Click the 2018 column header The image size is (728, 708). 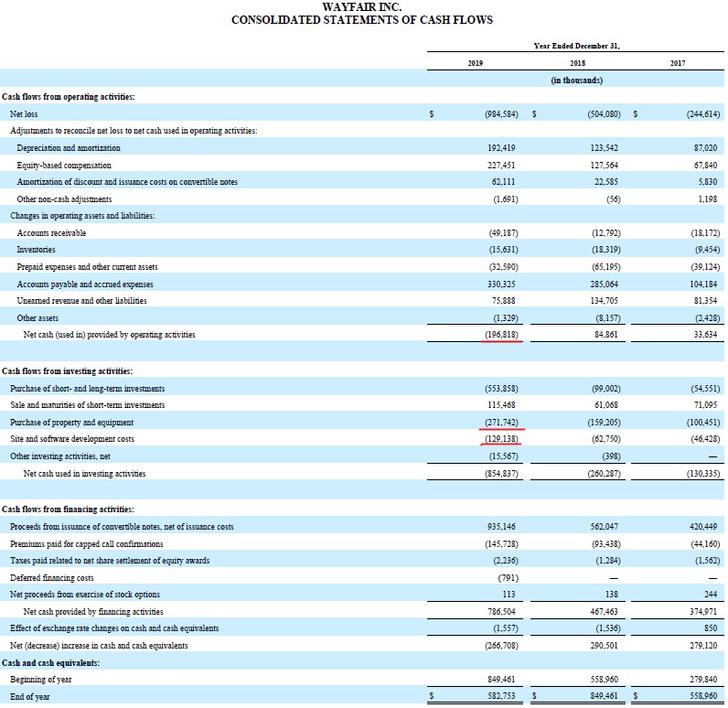coord(577,63)
